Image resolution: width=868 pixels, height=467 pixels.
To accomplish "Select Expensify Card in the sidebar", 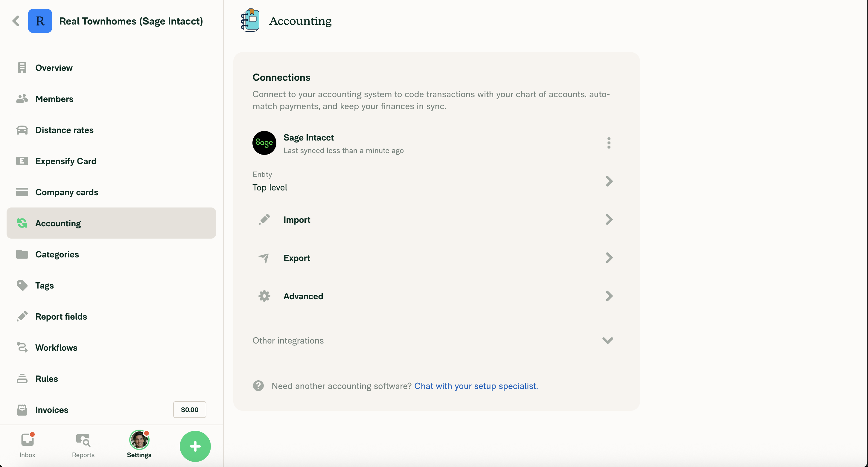I will [66, 161].
